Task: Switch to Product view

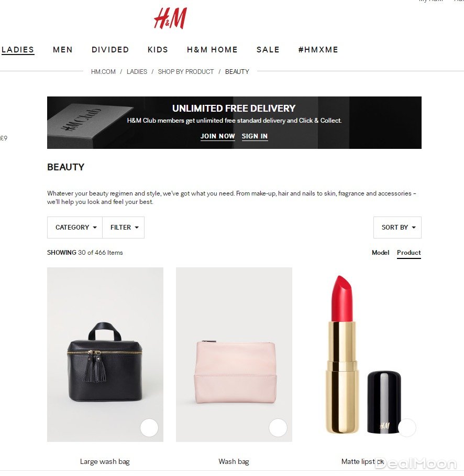Action: (x=409, y=253)
